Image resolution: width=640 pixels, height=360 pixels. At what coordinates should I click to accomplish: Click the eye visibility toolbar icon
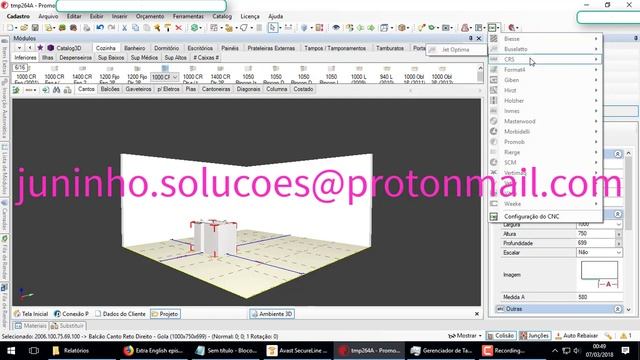coord(336,28)
